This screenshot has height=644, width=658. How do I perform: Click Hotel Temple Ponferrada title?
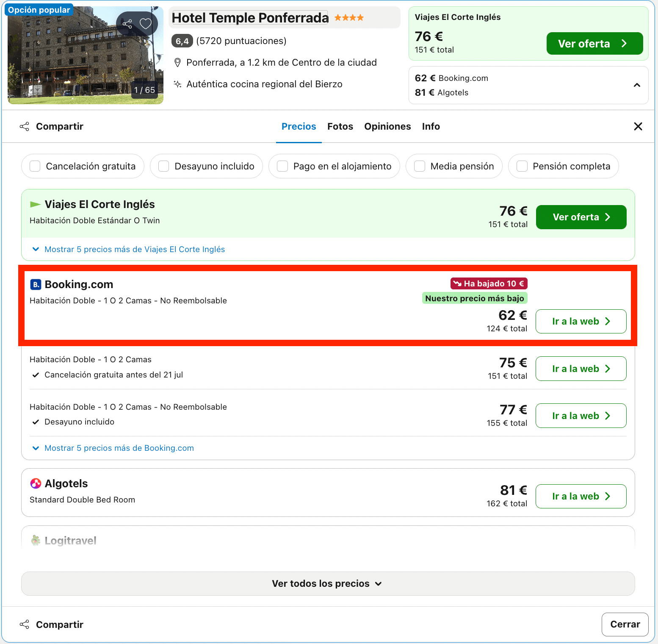click(x=250, y=17)
